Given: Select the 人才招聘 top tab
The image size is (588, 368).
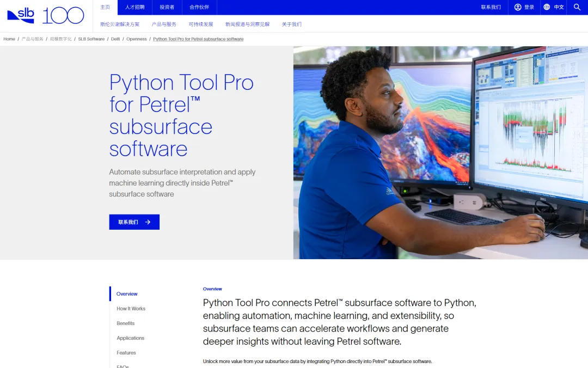Looking at the screenshot, I should pyautogui.click(x=134, y=7).
